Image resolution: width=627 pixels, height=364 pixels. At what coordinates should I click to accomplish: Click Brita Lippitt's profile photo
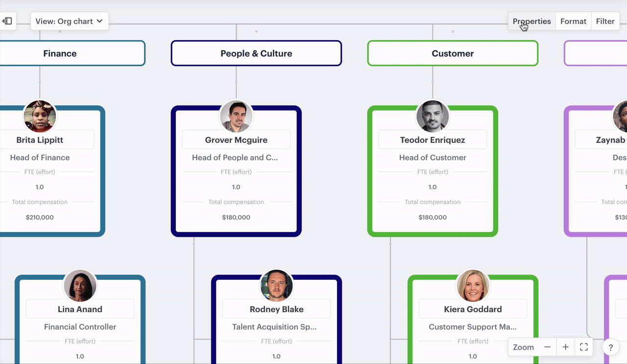tap(40, 117)
